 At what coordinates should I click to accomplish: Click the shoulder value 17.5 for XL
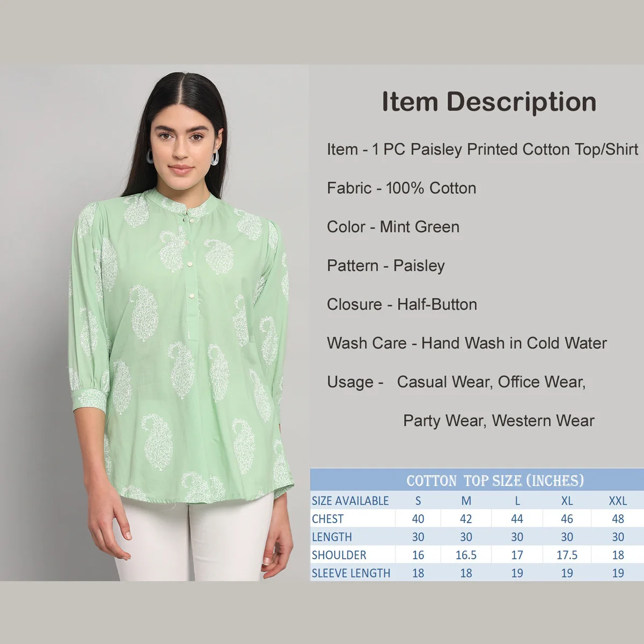(567, 555)
